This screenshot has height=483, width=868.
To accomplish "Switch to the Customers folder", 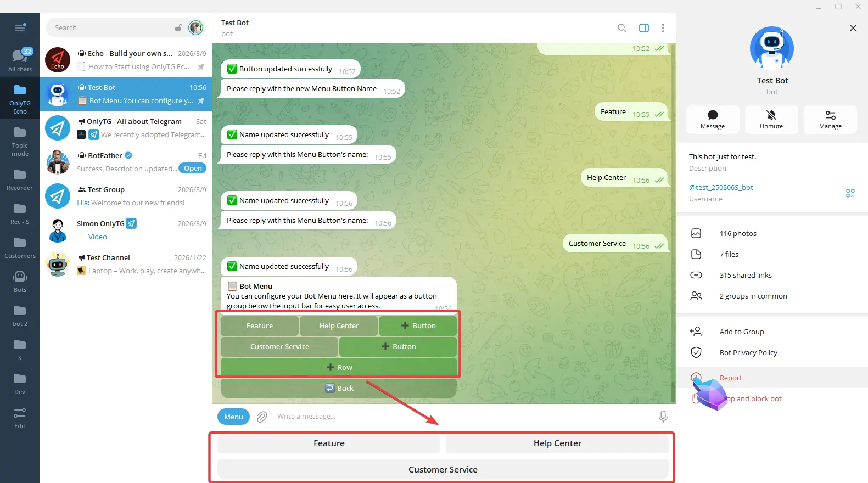I will coord(20,247).
